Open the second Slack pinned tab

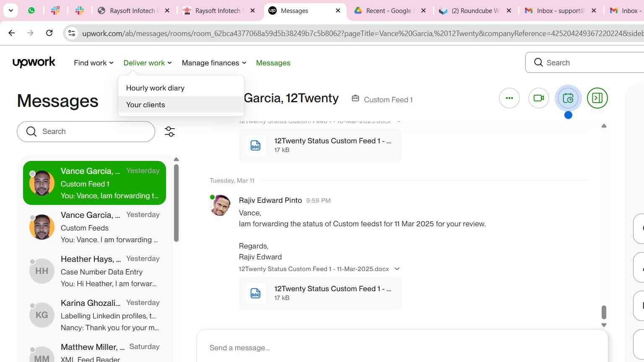pyautogui.click(x=80, y=10)
